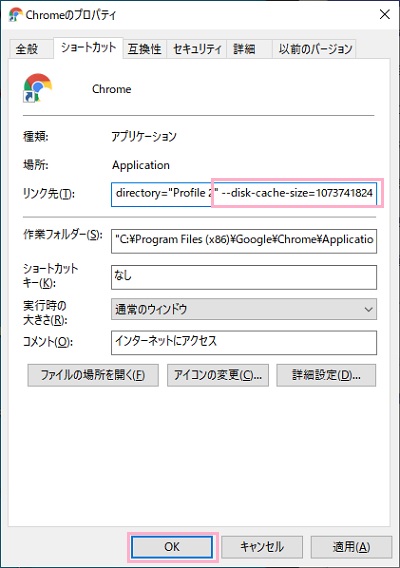The width and height of the screenshot is (400, 568).
Task: Click the アイコンの変更 button
Action: pyautogui.click(x=218, y=375)
